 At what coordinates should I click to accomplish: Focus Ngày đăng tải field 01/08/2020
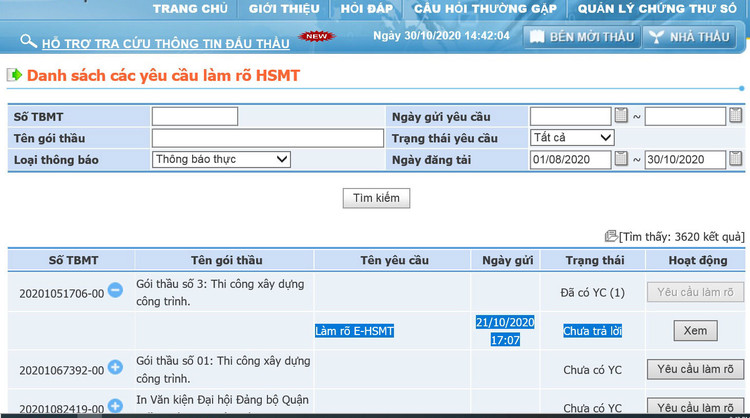click(571, 160)
